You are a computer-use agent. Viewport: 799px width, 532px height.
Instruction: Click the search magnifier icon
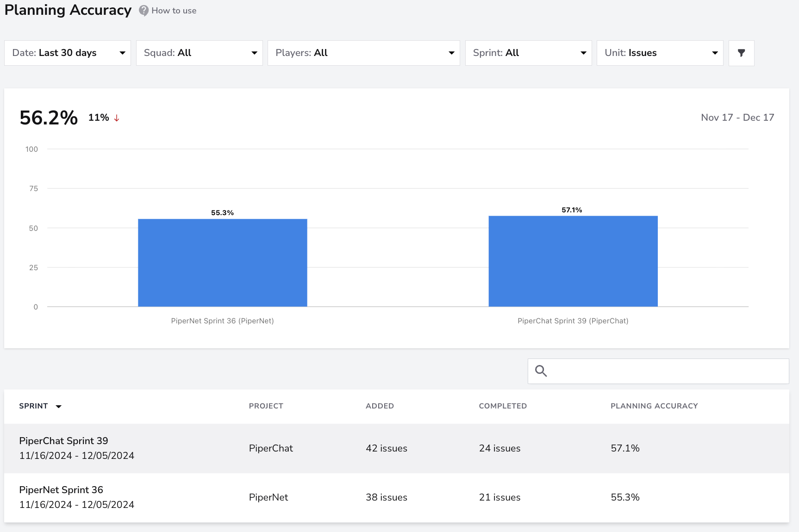[x=541, y=371]
